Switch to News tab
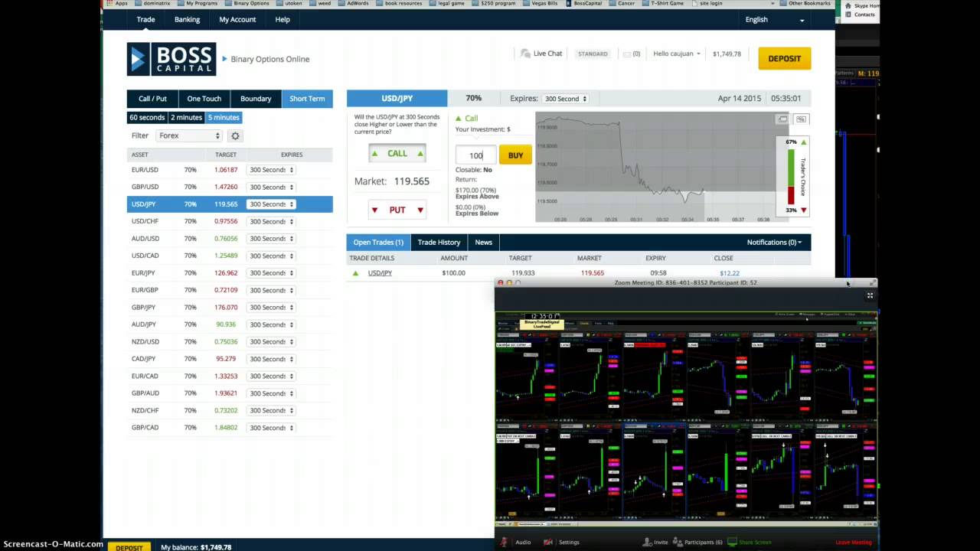 tap(483, 243)
